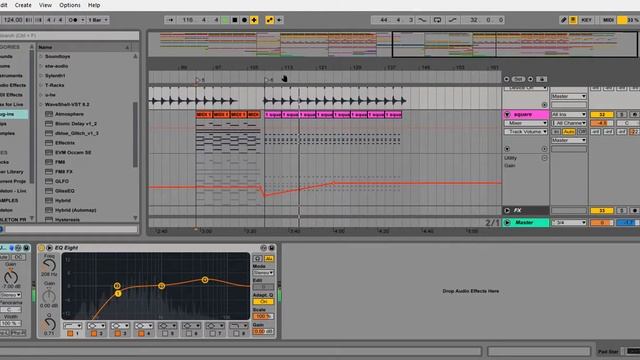Toggle the yellow computer MIDI keyboard button
Viewport: 640px width, 360px height.
coord(573,20)
